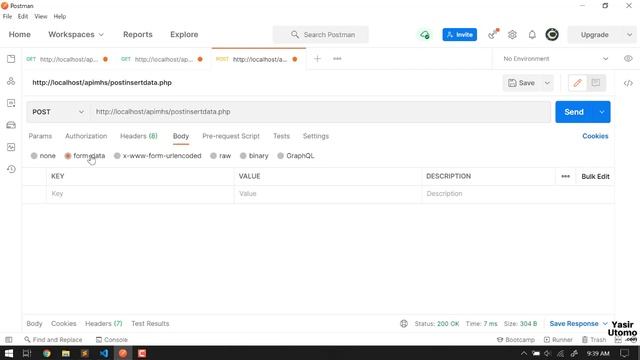The height and width of the screenshot is (360, 640).
Task: Open the Monitors sidebar icon
Action: [11, 147]
